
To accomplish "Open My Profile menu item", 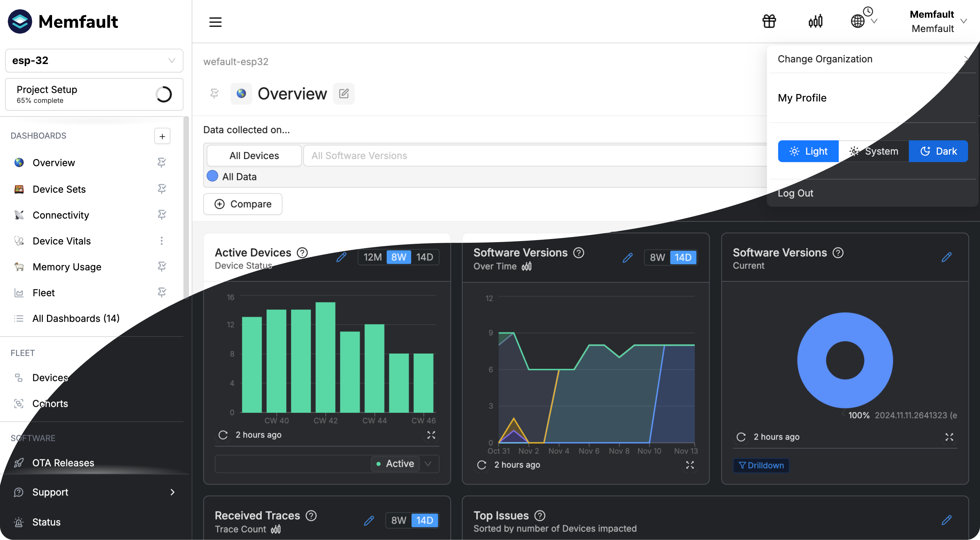I will (x=802, y=98).
